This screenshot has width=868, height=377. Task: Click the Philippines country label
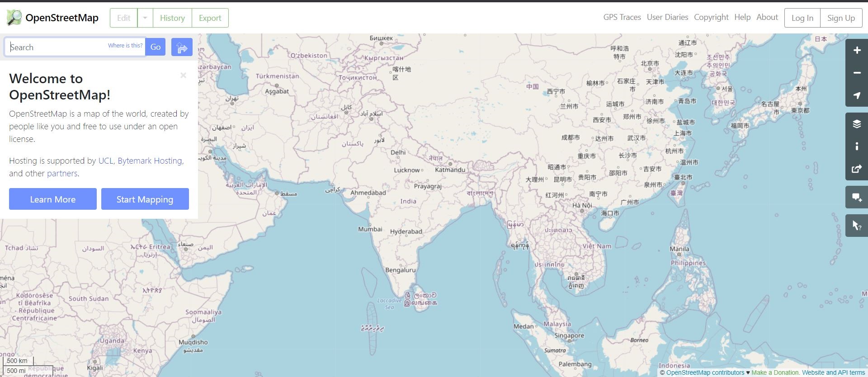(688, 263)
